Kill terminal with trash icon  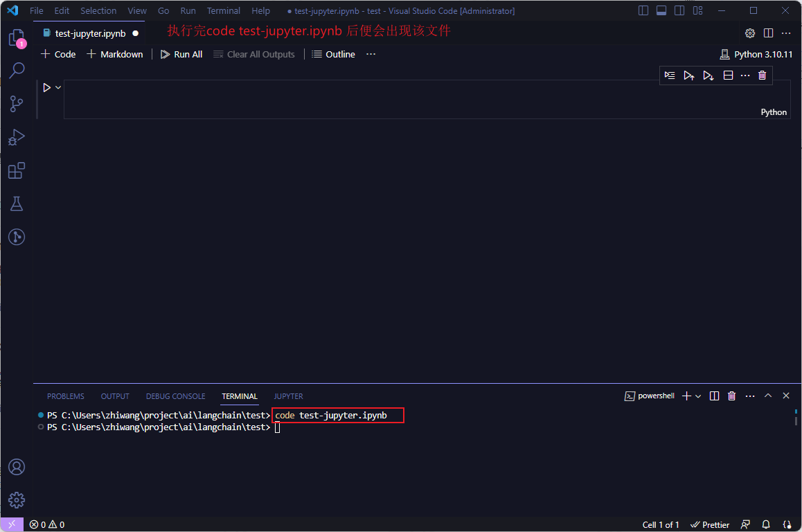point(732,396)
